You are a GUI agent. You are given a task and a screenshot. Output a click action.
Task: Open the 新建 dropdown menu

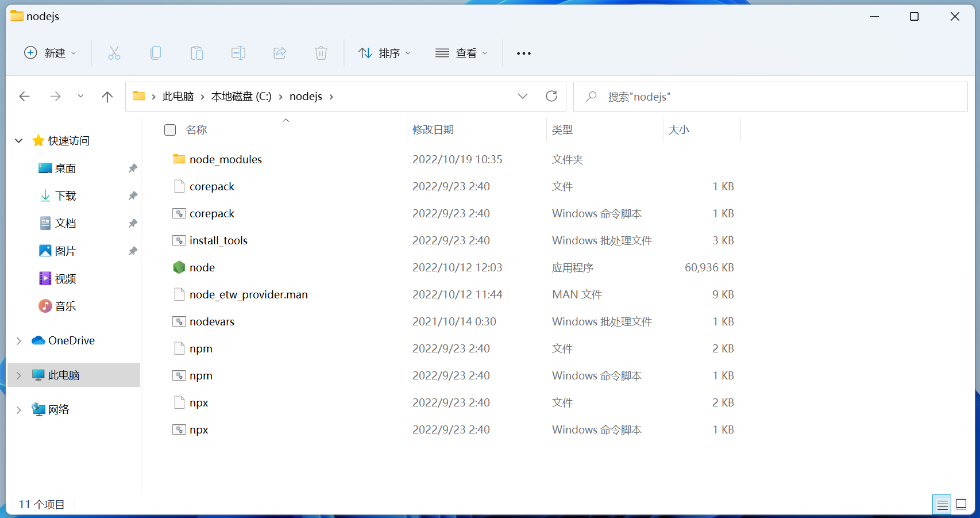(50, 53)
